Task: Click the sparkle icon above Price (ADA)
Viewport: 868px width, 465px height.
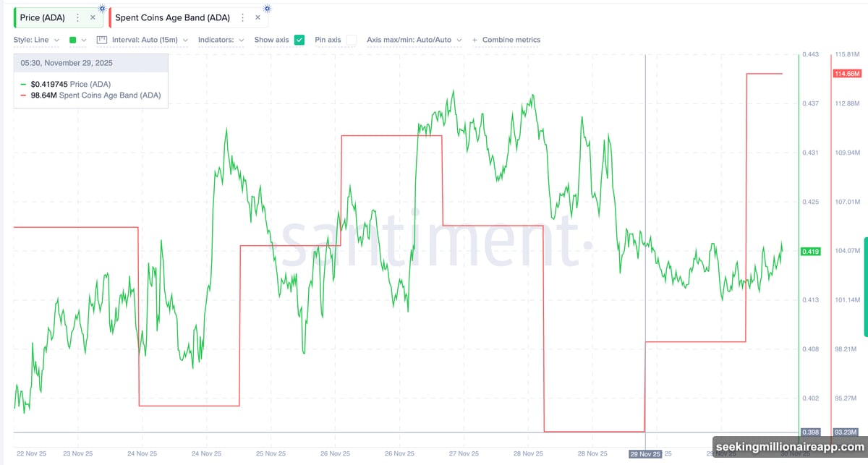Action: click(102, 9)
